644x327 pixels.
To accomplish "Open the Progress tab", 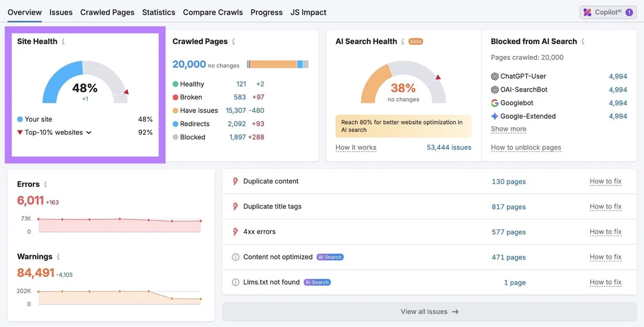I will tap(267, 12).
